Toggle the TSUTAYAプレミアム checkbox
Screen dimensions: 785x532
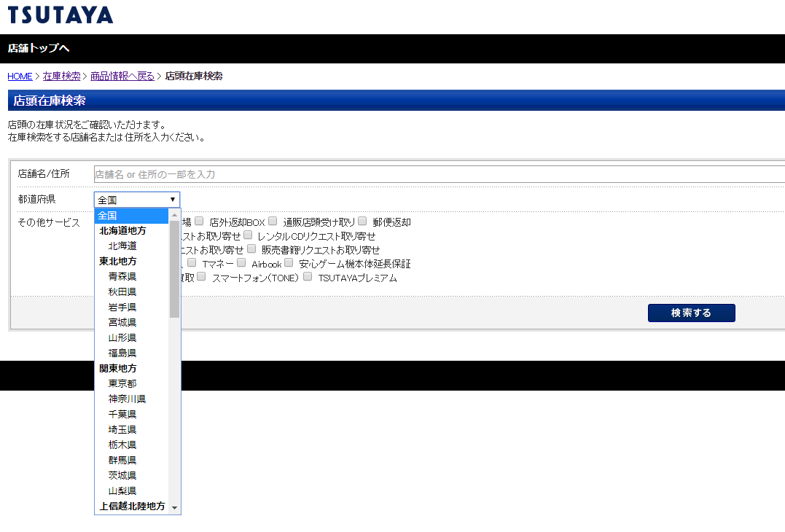[308, 277]
